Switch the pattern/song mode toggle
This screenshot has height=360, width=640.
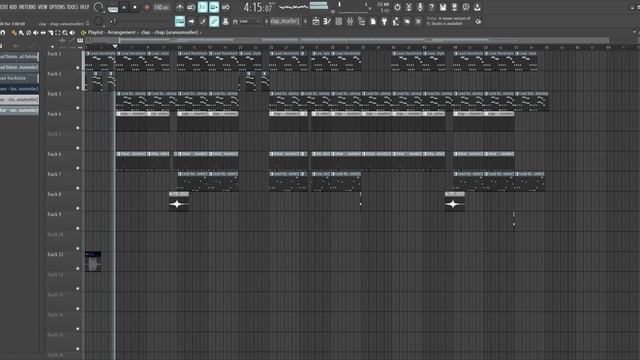113,8
